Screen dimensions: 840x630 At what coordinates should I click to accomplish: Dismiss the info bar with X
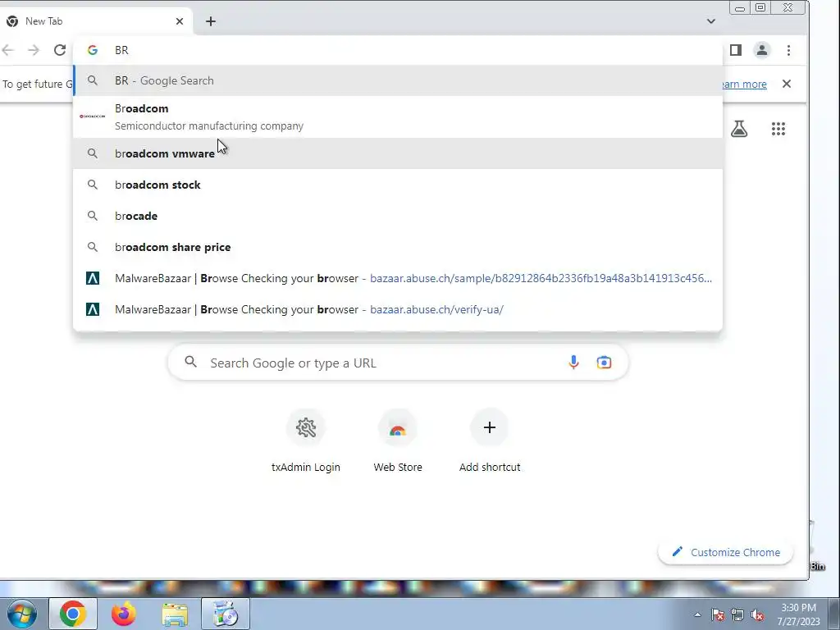coord(787,84)
